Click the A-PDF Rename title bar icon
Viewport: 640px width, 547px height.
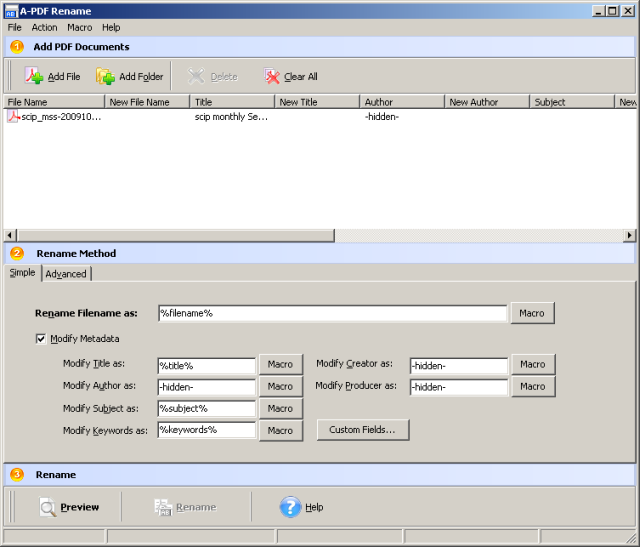pos(11,11)
